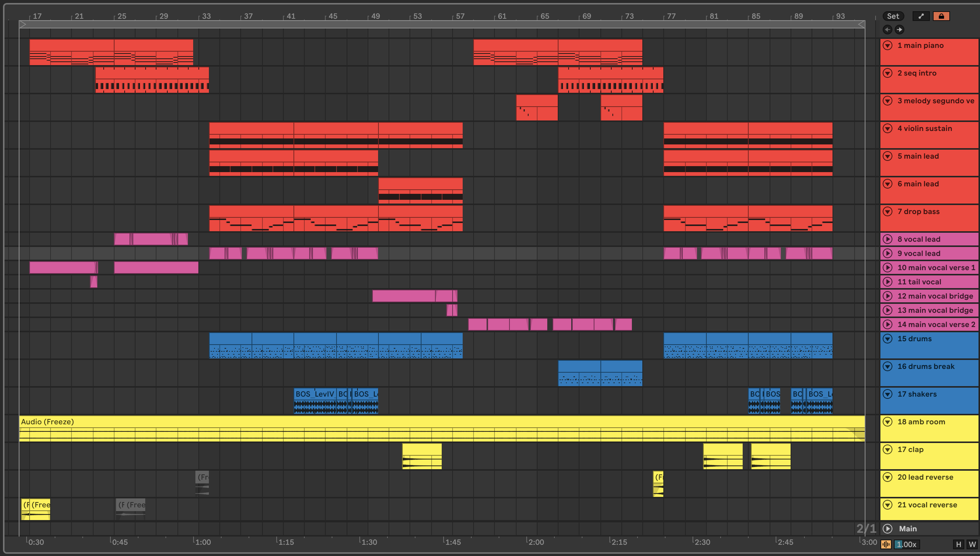980x556 pixels.
Task: Collapse the 15 drums track
Action: (x=888, y=339)
